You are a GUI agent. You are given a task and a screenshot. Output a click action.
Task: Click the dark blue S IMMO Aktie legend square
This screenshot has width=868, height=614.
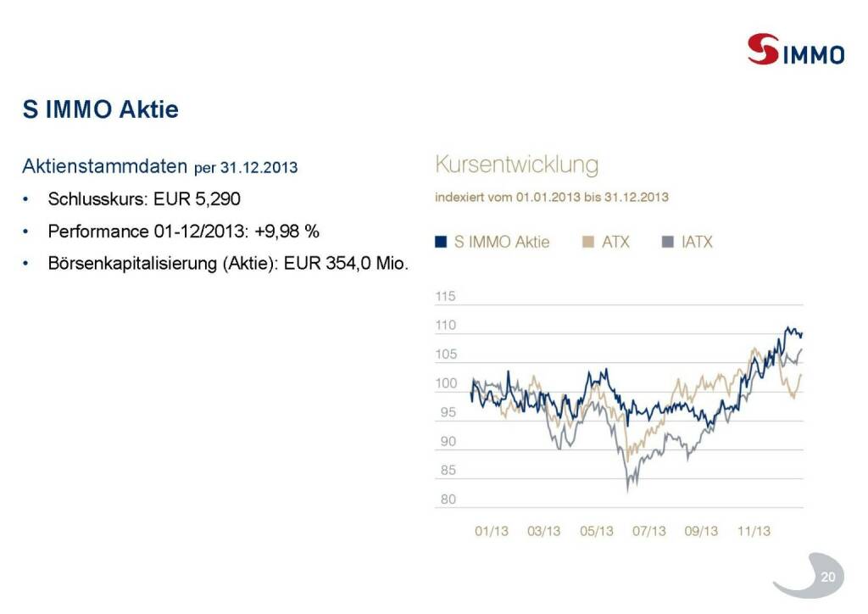[441, 242]
